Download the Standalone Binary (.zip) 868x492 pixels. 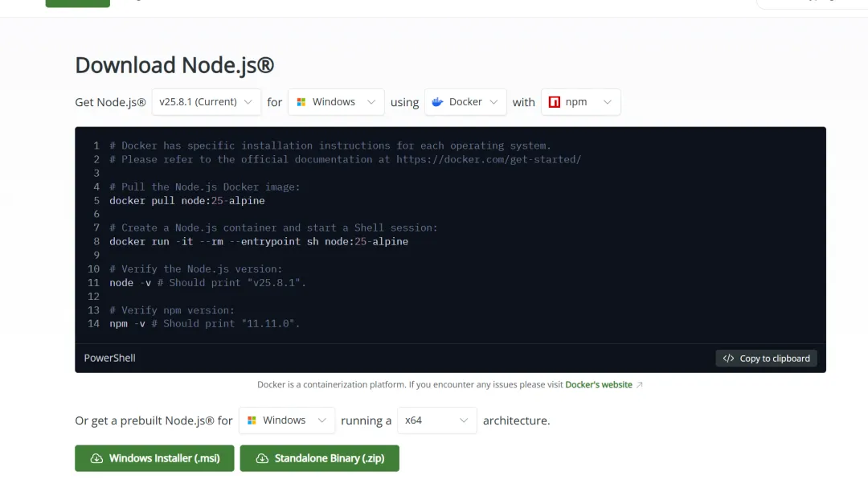(319, 458)
